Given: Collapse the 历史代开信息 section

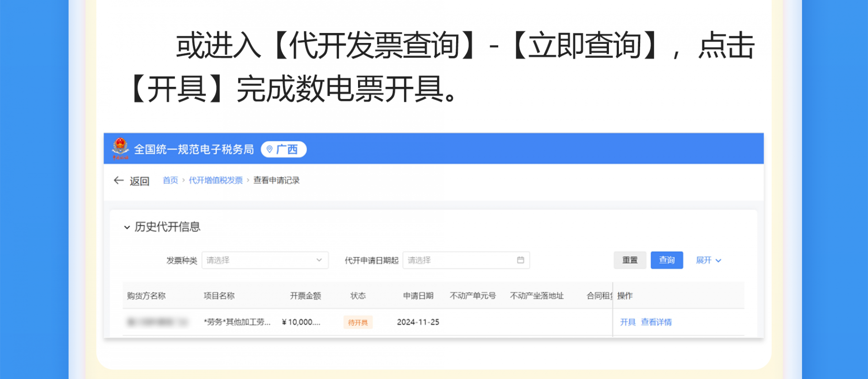Looking at the screenshot, I should pyautogui.click(x=127, y=227).
